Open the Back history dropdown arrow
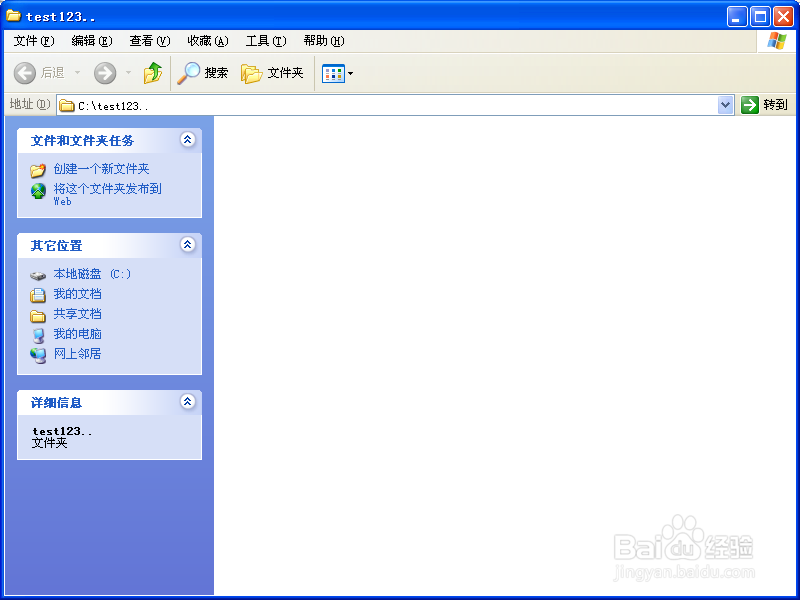 pos(78,73)
